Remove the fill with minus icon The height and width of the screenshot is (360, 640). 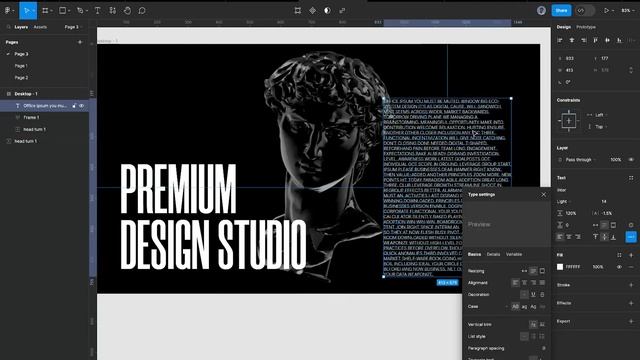[631, 267]
